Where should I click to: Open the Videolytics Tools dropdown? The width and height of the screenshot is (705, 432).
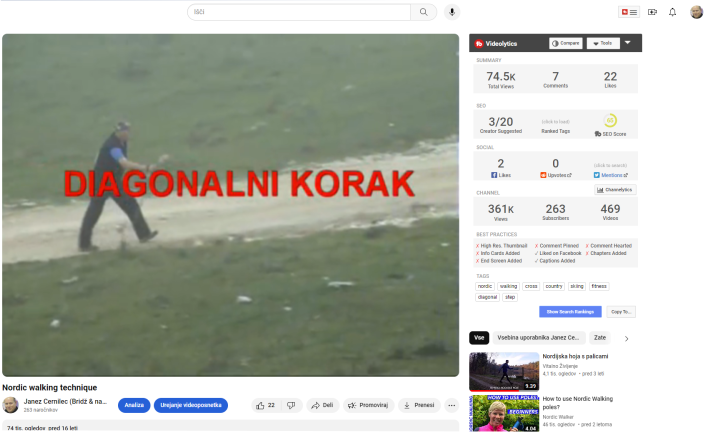tap(602, 43)
